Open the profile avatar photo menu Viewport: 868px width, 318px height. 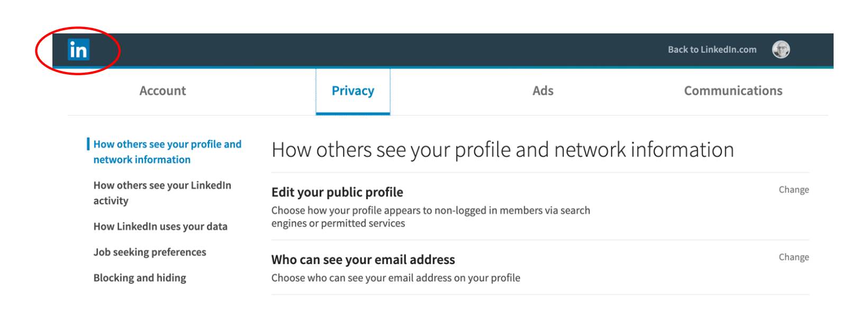tap(781, 50)
